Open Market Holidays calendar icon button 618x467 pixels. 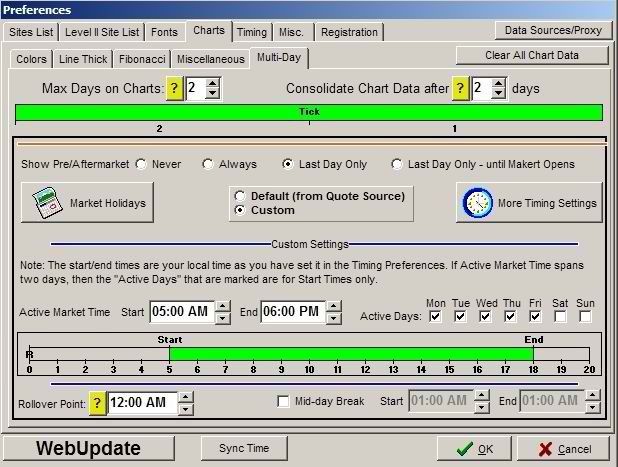pyautogui.click(x=87, y=203)
